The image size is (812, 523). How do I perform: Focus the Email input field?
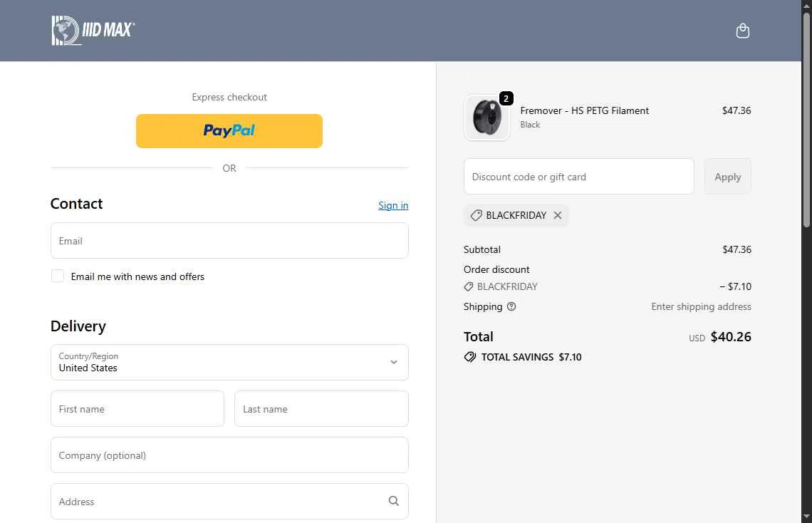pos(229,241)
